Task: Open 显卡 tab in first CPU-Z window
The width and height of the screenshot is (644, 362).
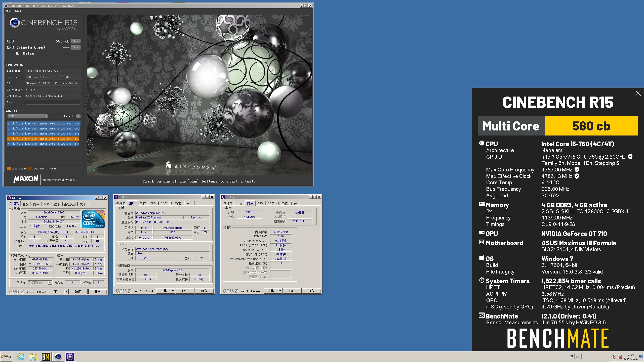Action: point(57,204)
